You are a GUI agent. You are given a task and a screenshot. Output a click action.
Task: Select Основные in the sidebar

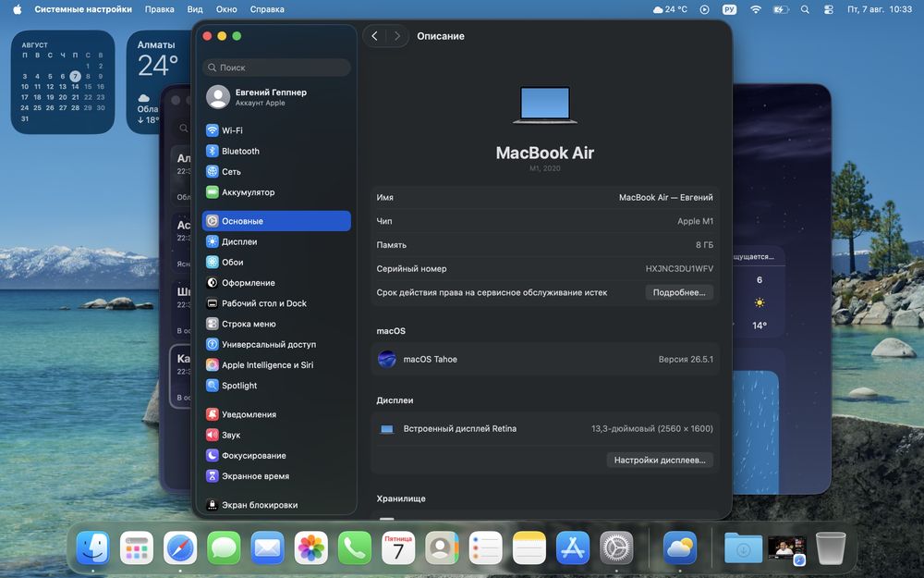pos(276,221)
